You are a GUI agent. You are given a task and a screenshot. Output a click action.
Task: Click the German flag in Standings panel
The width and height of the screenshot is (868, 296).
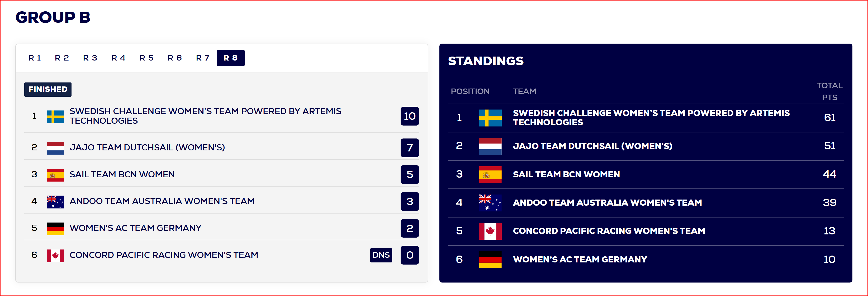(490, 260)
